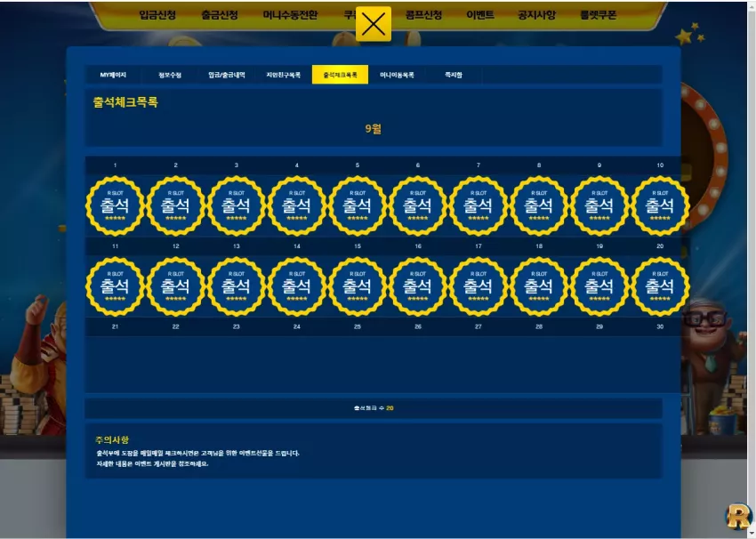Image resolution: width=756 pixels, height=539 pixels.
Task: Click the day 15 출석 stamp badge
Action: (358, 287)
